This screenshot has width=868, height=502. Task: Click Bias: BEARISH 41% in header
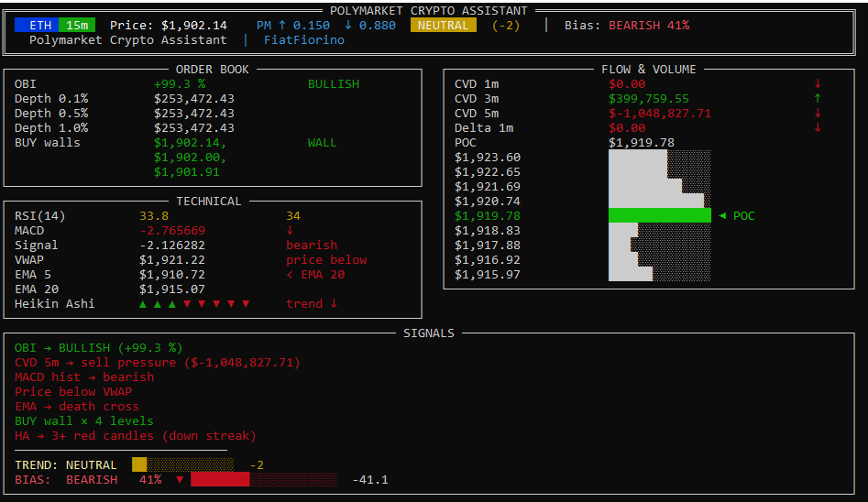coord(627,26)
